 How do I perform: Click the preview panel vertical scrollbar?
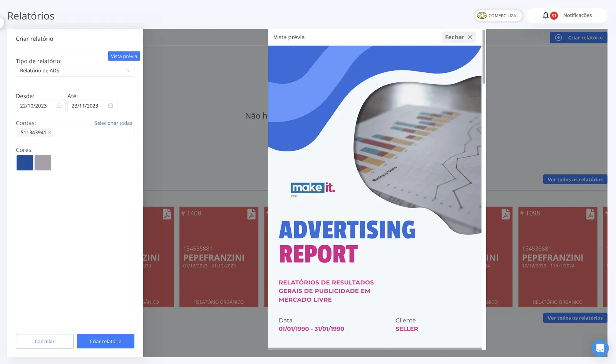click(x=484, y=58)
